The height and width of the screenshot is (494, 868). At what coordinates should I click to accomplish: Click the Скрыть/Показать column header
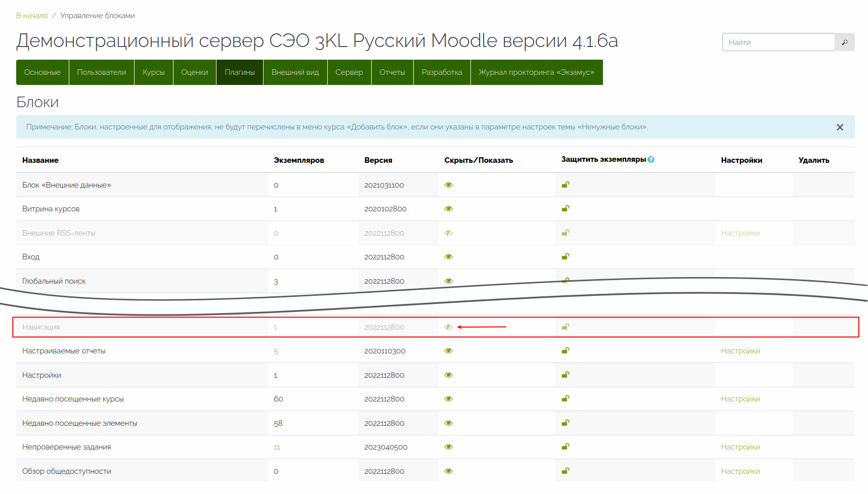pyautogui.click(x=479, y=160)
